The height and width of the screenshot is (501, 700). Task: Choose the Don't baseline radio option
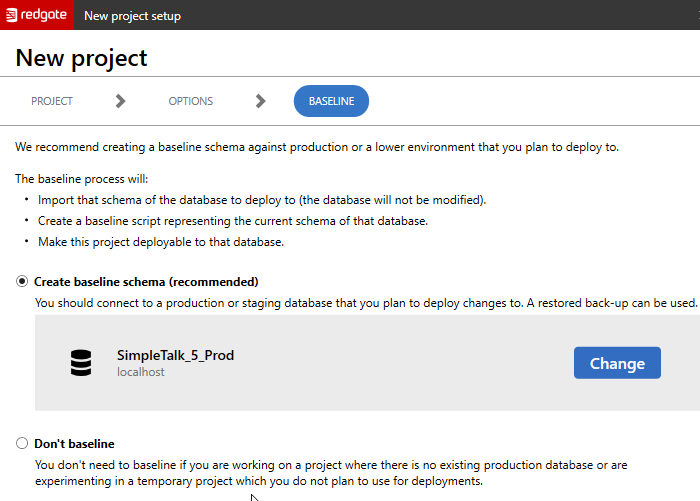tap(22, 444)
